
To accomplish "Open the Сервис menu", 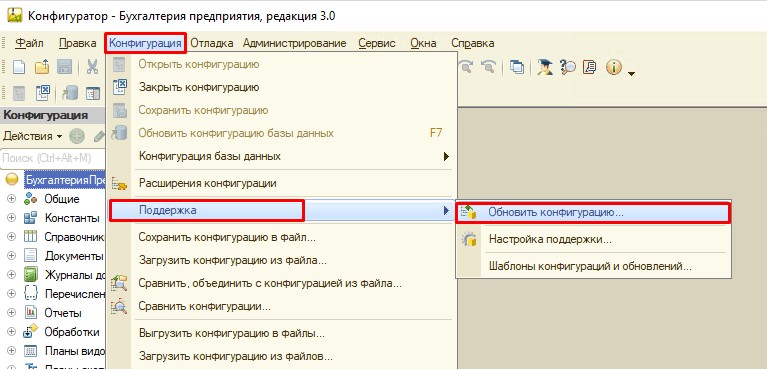I will (377, 43).
